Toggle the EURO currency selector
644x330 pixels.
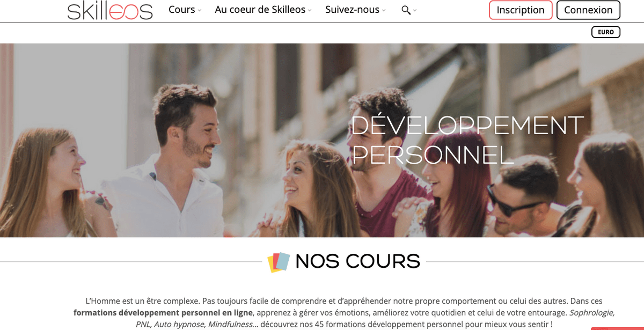pos(606,32)
